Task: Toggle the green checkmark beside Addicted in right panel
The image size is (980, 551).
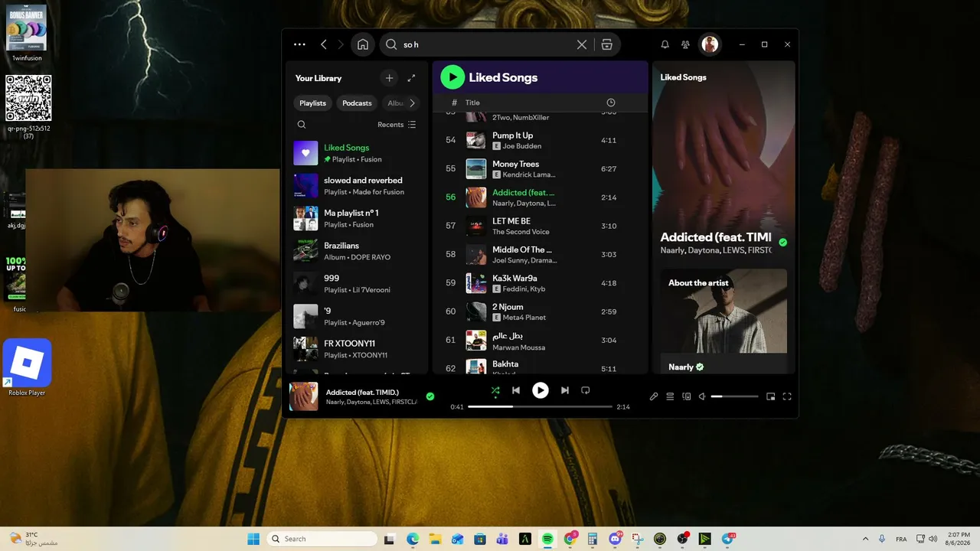Action: 782,242
